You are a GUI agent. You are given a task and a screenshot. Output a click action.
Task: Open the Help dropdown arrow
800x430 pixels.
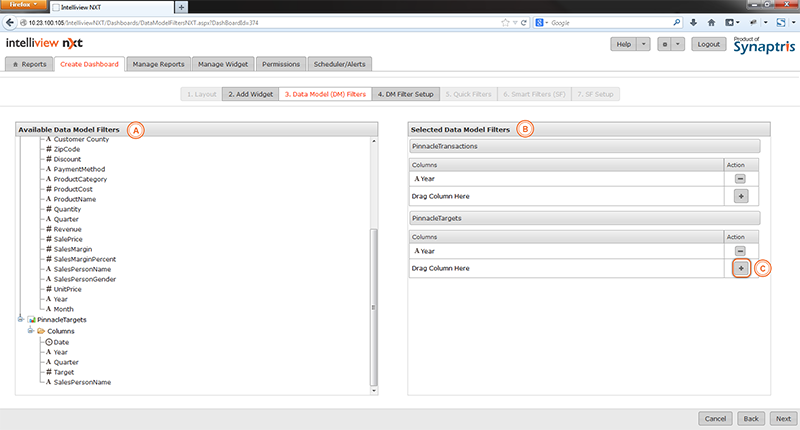[x=643, y=44]
